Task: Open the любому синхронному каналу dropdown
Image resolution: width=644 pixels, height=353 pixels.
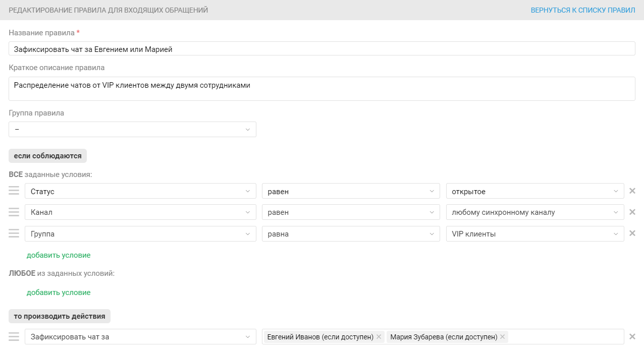Action: point(535,212)
